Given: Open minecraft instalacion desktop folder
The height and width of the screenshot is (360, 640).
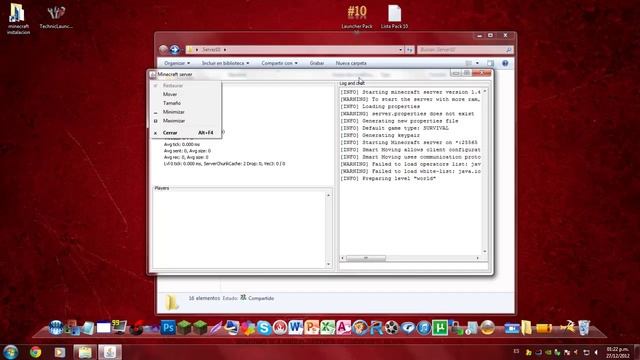Looking at the screenshot, I should click(18, 19).
